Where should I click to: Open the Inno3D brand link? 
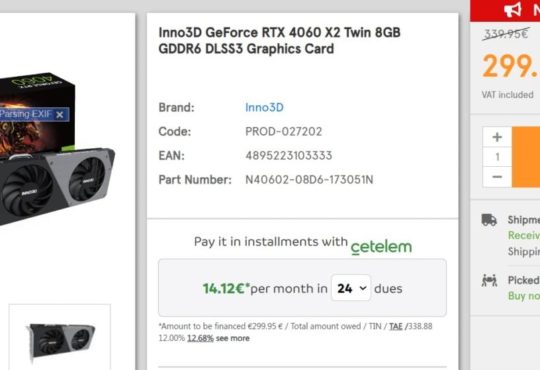point(264,107)
